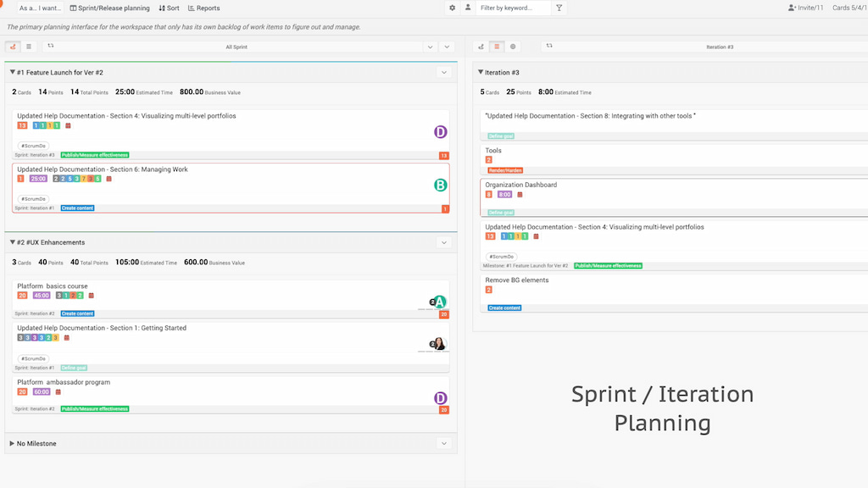Click the refresh icon beside All Sprint
The width and height of the screenshot is (868, 488).
(52, 47)
